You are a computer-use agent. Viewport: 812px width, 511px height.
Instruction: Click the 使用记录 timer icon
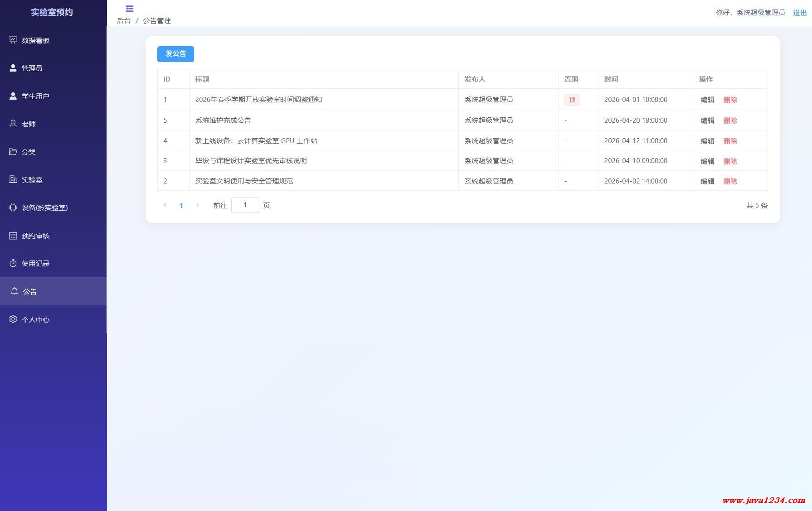coord(13,263)
